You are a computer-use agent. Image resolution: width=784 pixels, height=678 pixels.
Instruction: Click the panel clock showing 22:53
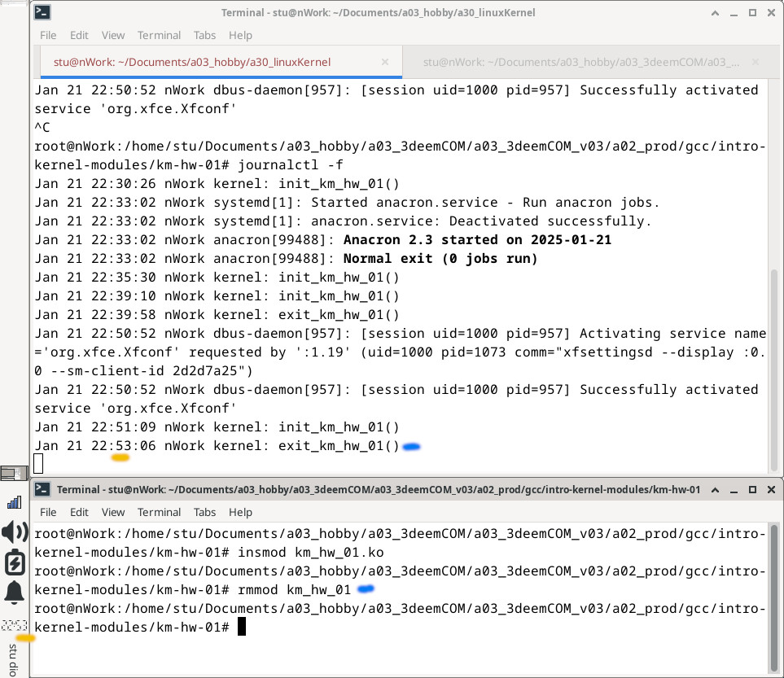[x=14, y=625]
